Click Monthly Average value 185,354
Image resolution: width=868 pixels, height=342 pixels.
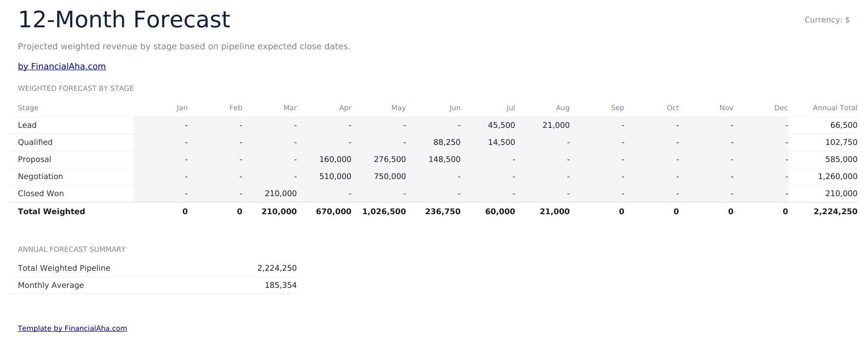[281, 285]
